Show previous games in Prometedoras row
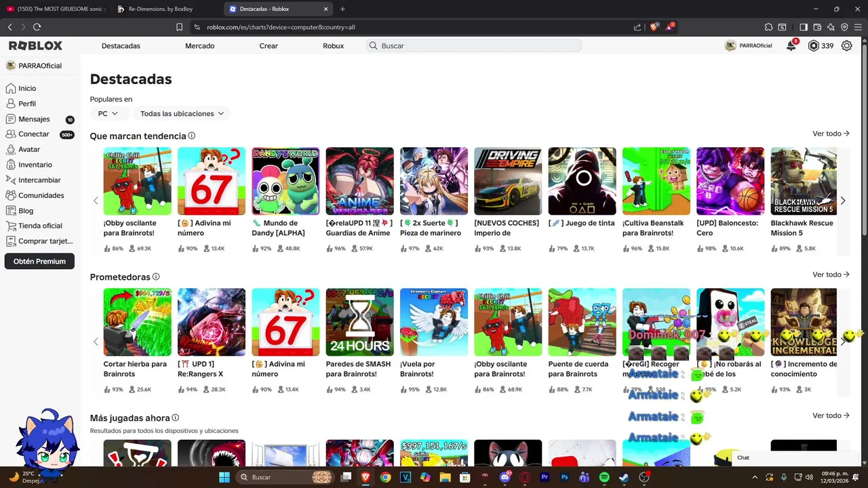Viewport: 868px width, 488px height. [x=96, y=342]
